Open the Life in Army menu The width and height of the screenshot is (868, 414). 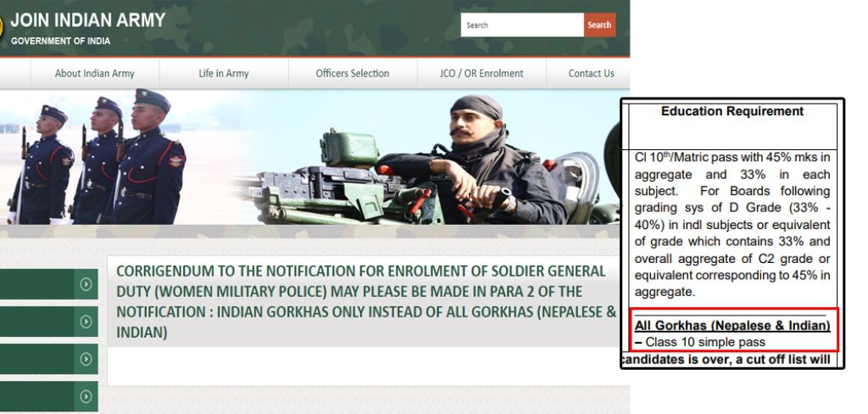224,73
